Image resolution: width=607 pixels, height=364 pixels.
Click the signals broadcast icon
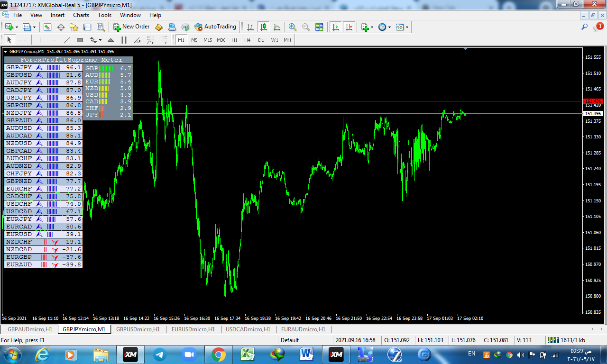(x=185, y=27)
